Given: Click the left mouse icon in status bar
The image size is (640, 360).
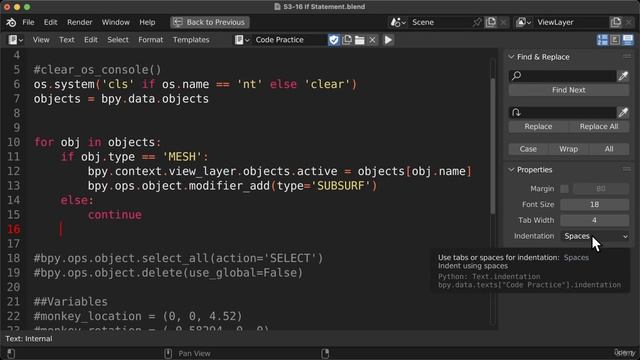Looking at the screenshot, I should [x=11, y=353].
